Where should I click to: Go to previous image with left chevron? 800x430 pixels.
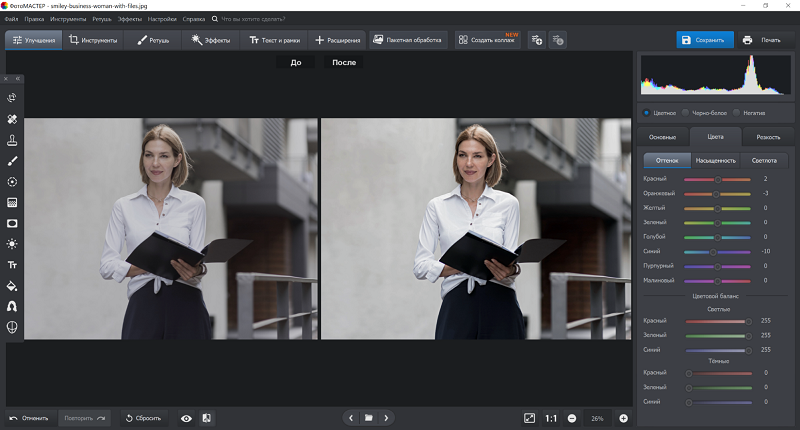pos(349,417)
